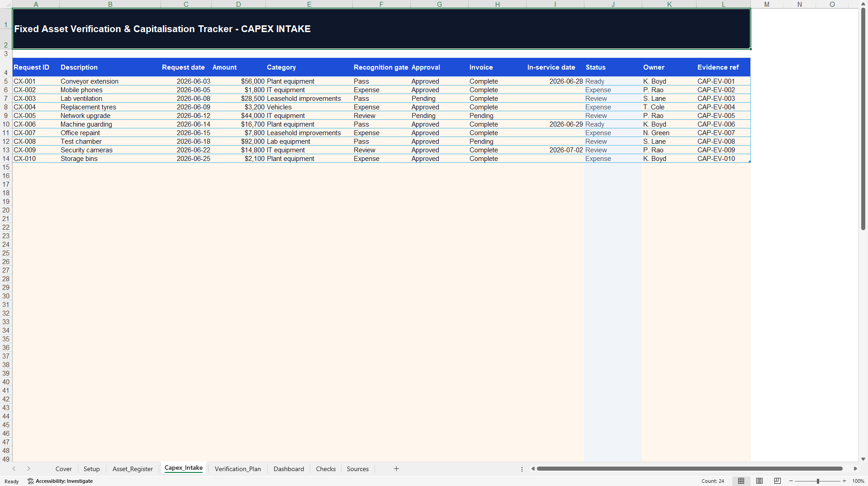Select row 5 header
This screenshot has width=868, height=486.
6,81
